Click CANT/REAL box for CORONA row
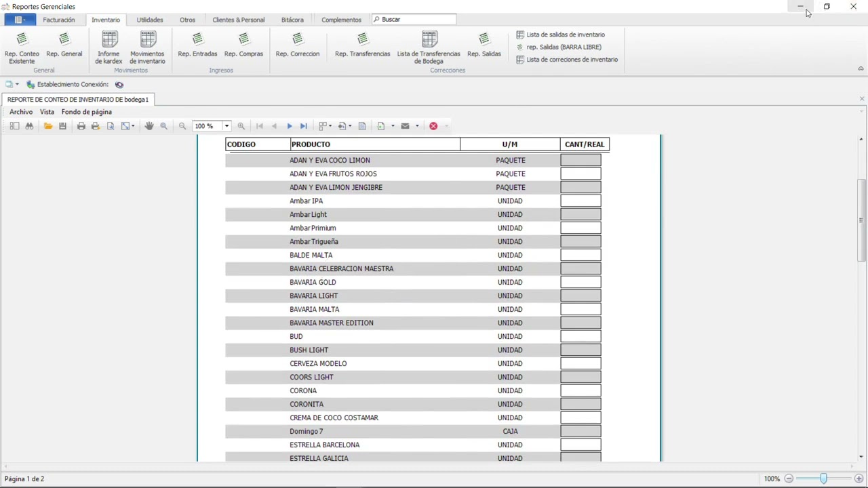The width and height of the screenshot is (868, 488). [x=580, y=390]
